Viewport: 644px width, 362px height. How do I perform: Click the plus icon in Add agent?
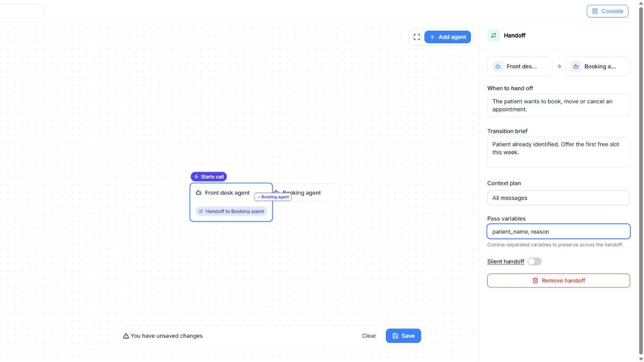point(432,37)
